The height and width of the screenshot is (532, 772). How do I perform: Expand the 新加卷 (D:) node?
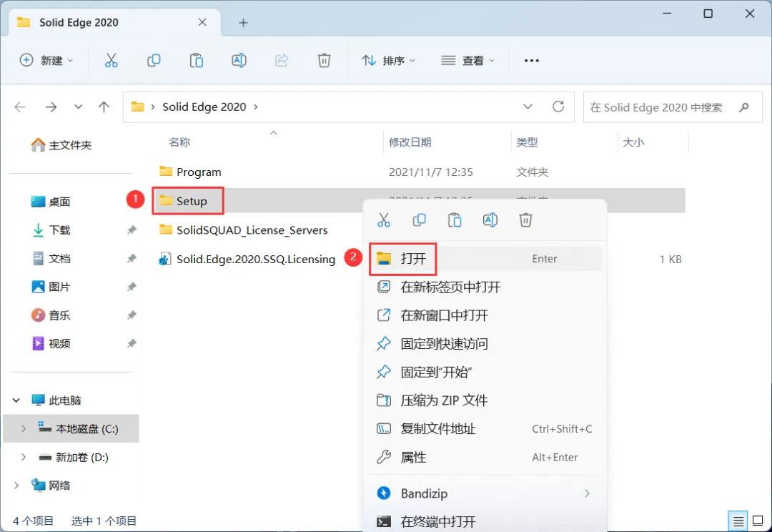[23, 458]
